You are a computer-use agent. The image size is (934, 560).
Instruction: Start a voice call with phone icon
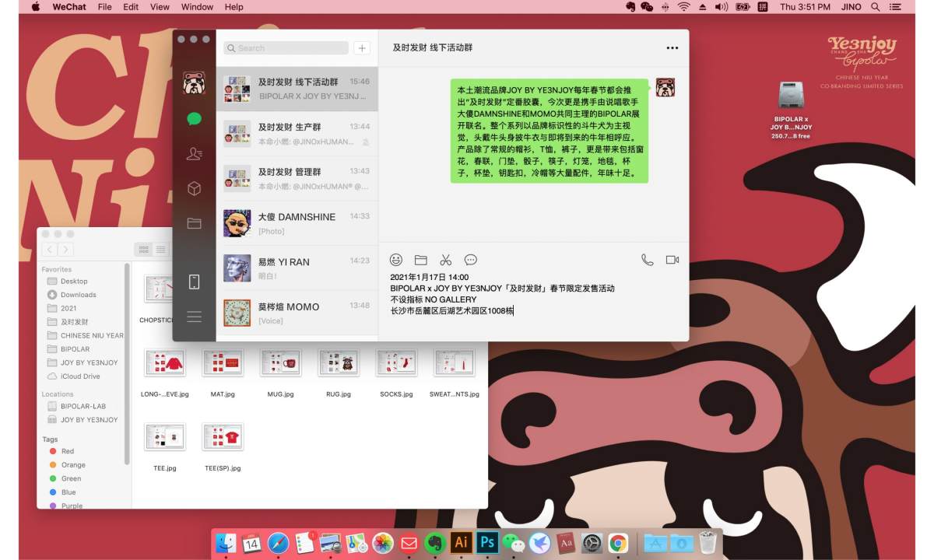648,260
